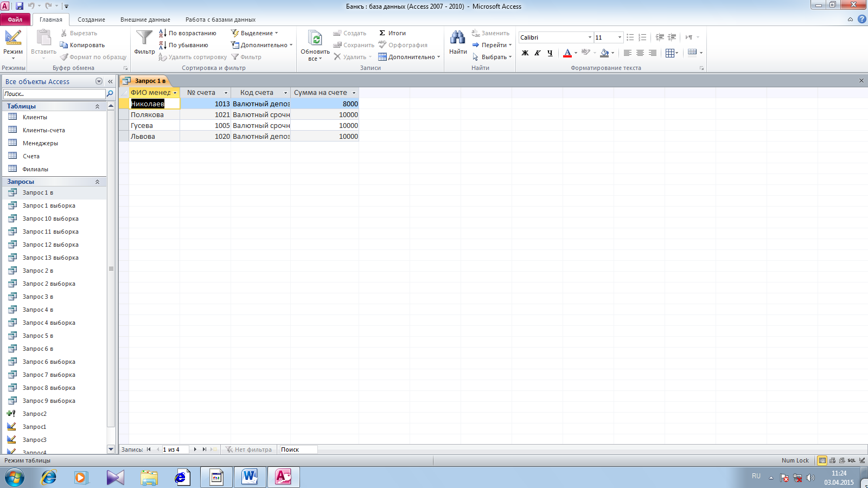The height and width of the screenshot is (488, 868).
Task: Click the Save icon in quick access toolbar
Action: pyautogui.click(x=20, y=6)
